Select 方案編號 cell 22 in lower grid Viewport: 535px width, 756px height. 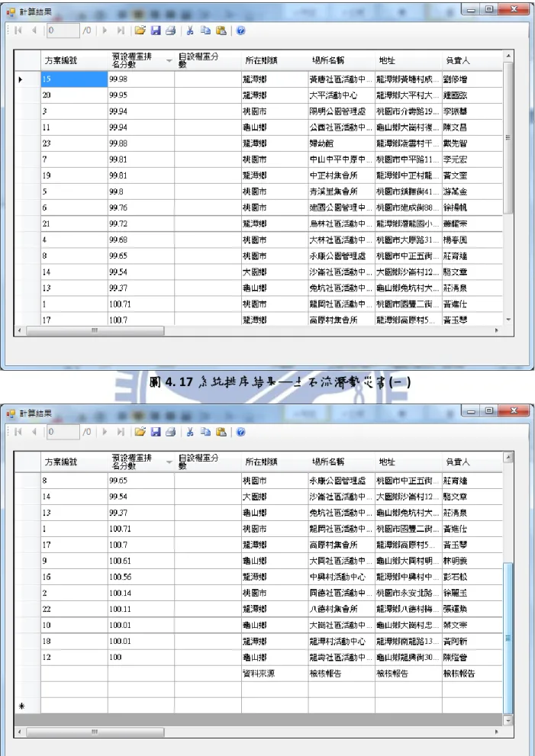(x=74, y=609)
